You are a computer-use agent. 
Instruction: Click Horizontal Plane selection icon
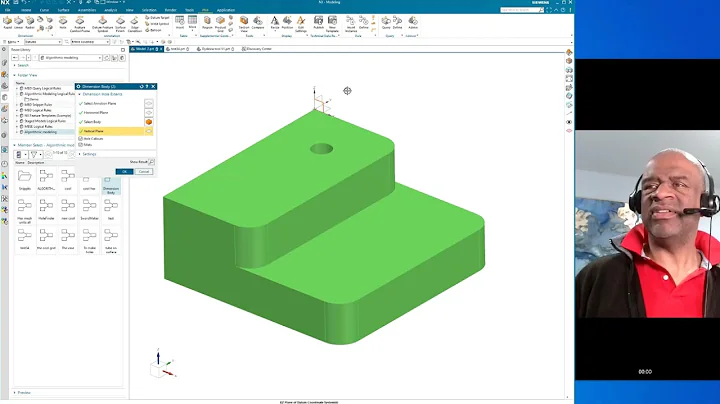[149, 113]
